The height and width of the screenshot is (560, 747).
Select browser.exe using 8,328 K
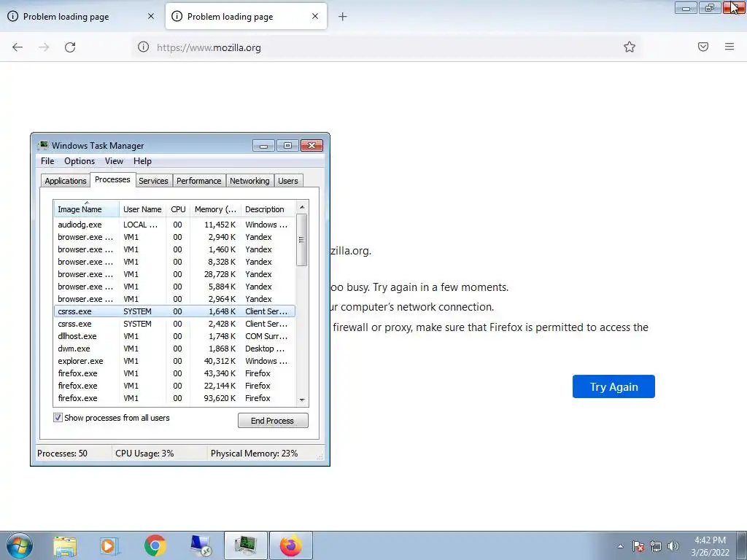(x=174, y=262)
